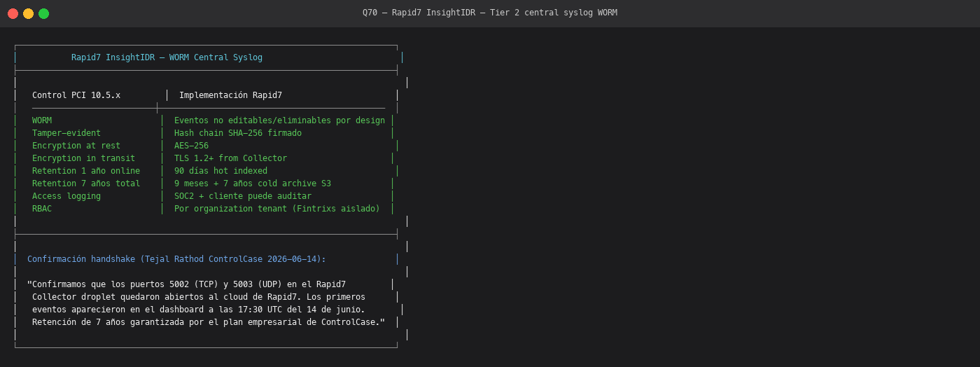Viewport: 980px width, 367px height.
Task: Select the 'Tamper-evident' control label
Action: coord(66,133)
